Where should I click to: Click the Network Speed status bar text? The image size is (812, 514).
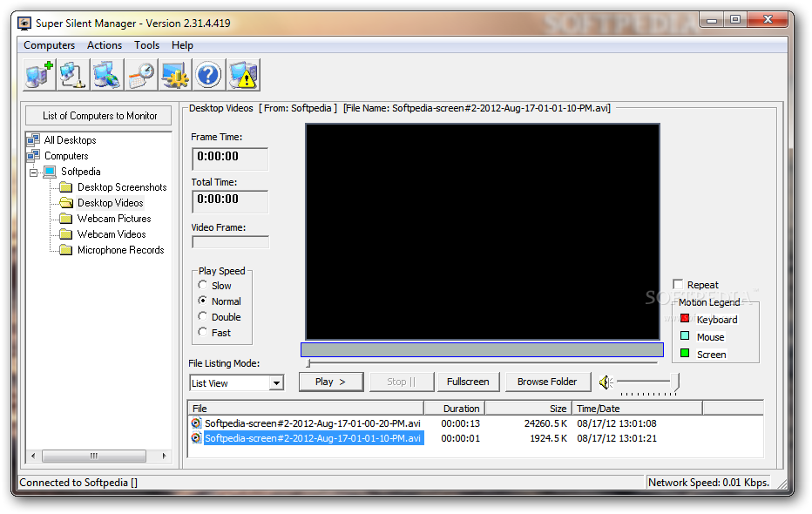[x=708, y=483]
